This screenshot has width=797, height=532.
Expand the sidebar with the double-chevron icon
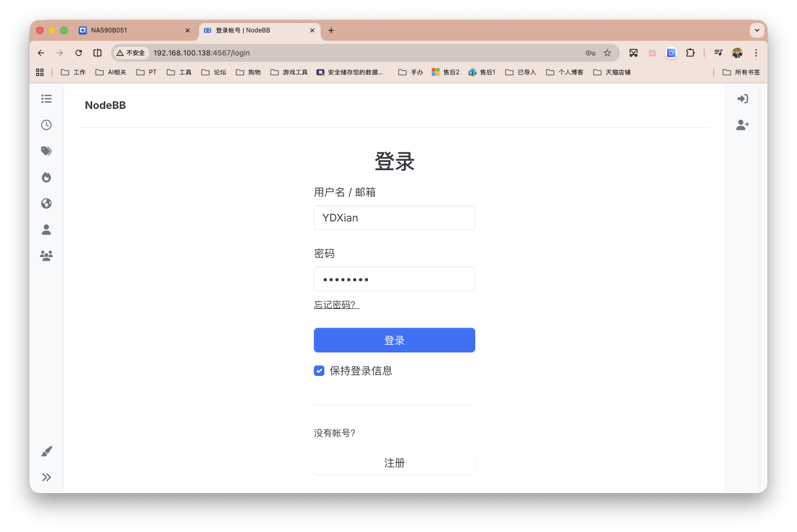[46, 477]
